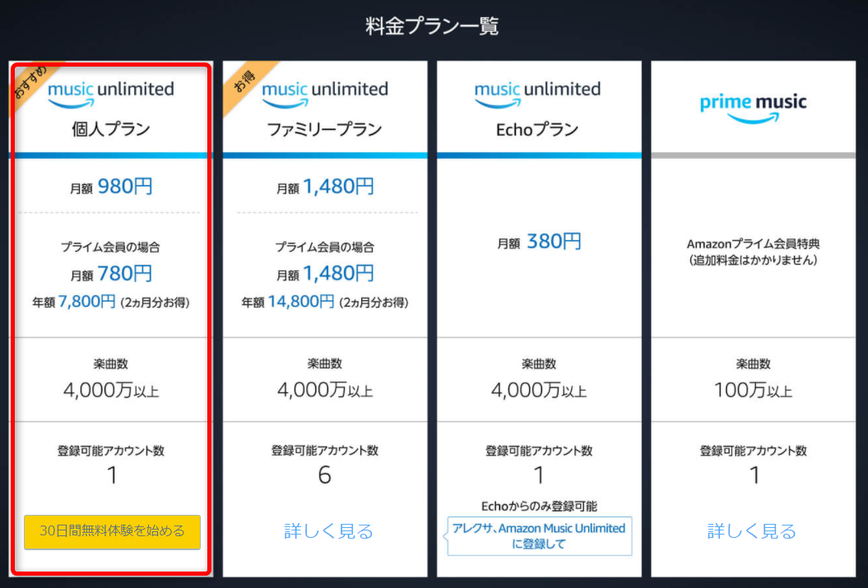Click the 月額 980円 price
Image resolution: width=868 pixels, height=588 pixels.
(111, 187)
